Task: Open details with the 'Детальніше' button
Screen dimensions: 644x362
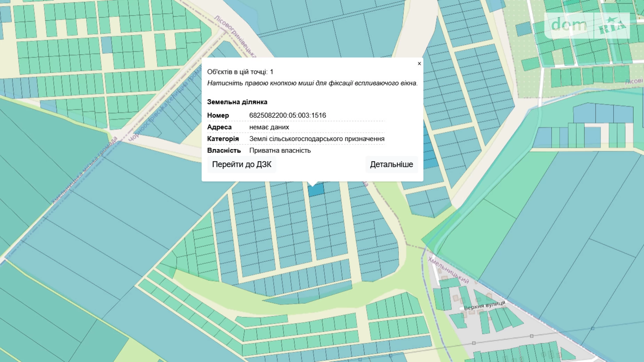Action: 391,164
